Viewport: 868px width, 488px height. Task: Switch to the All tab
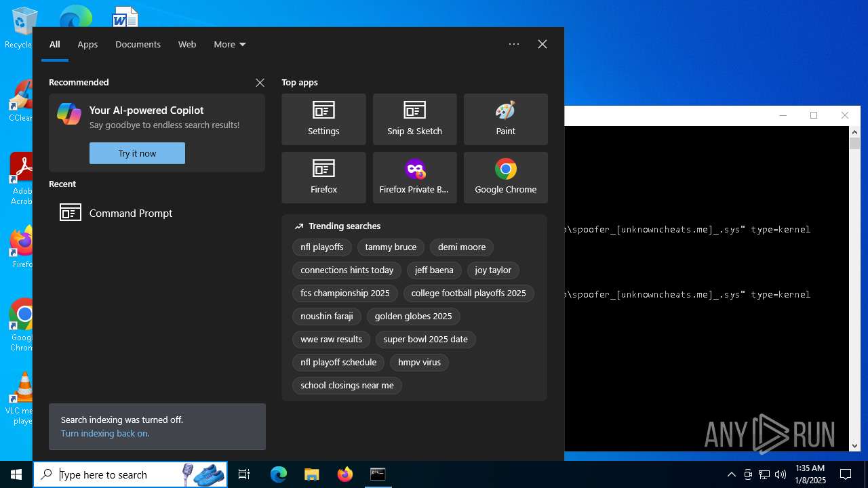pos(55,44)
